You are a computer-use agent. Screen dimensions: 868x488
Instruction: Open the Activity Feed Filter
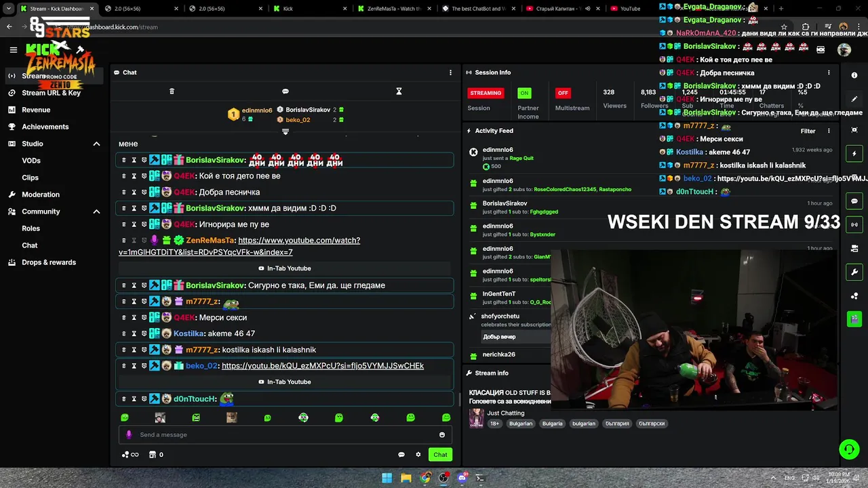point(808,131)
